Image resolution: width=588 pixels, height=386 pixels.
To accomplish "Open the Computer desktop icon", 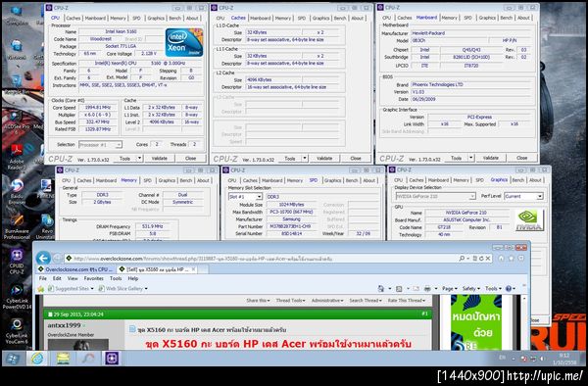I will 16,15.
